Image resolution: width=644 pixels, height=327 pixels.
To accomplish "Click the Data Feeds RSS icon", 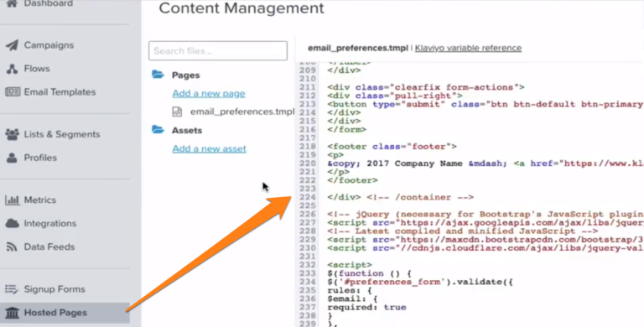I will [12, 247].
